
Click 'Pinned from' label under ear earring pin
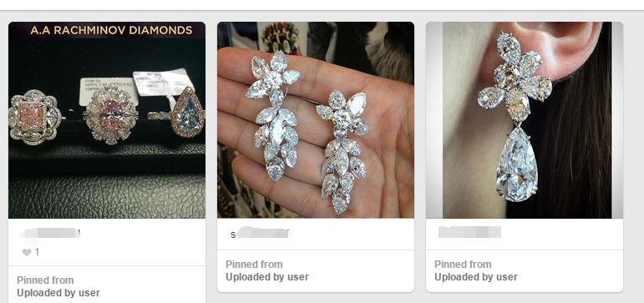(463, 265)
